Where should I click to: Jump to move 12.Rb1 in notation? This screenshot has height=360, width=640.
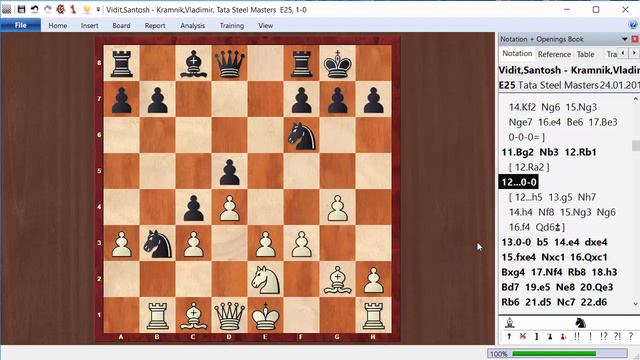[580, 152]
